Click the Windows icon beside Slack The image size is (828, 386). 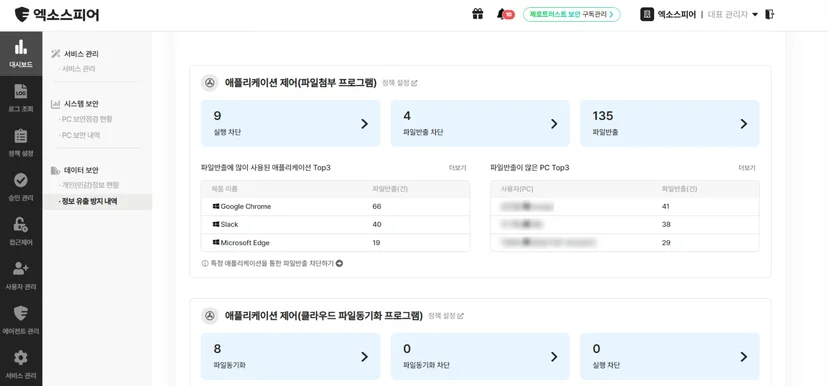point(216,224)
